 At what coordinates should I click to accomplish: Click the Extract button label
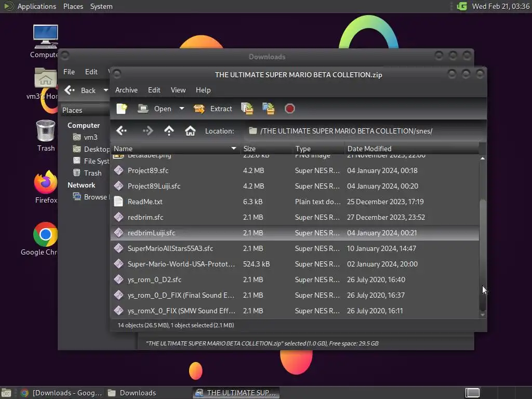pos(221,109)
